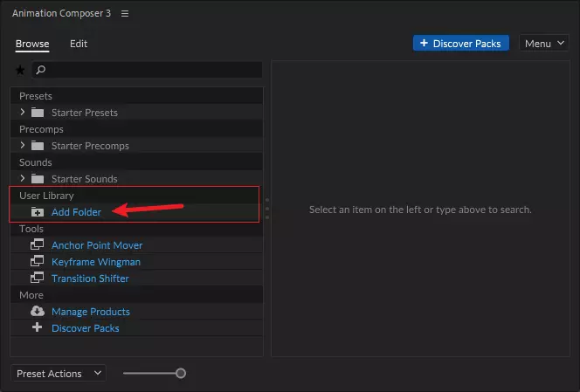Screen dimensions: 580x392
Task: Click the Sounds section header
Action: [36, 162]
